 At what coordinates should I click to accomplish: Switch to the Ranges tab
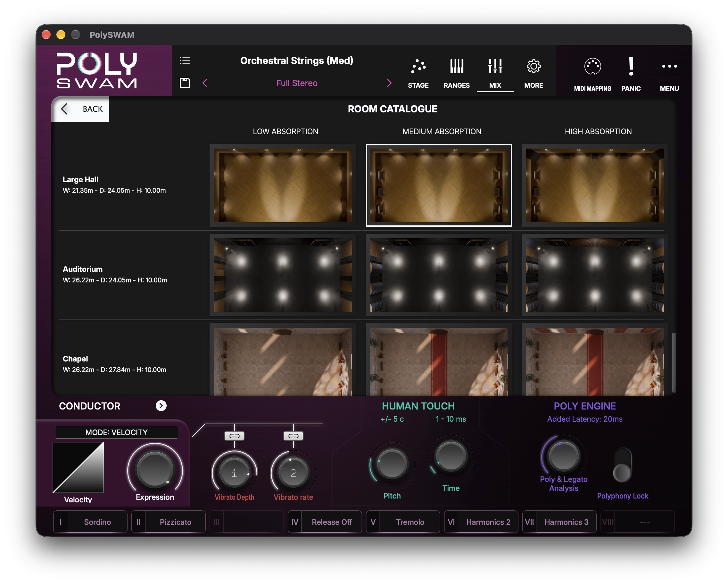457,74
